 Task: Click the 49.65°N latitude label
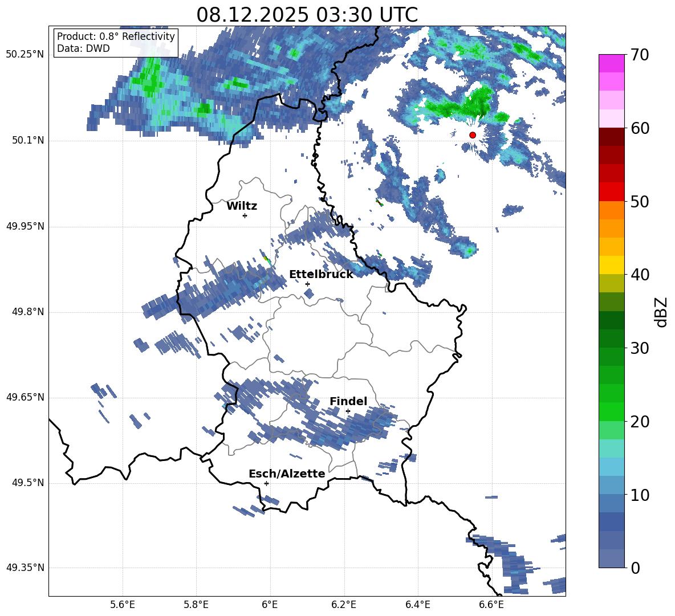pos(25,397)
